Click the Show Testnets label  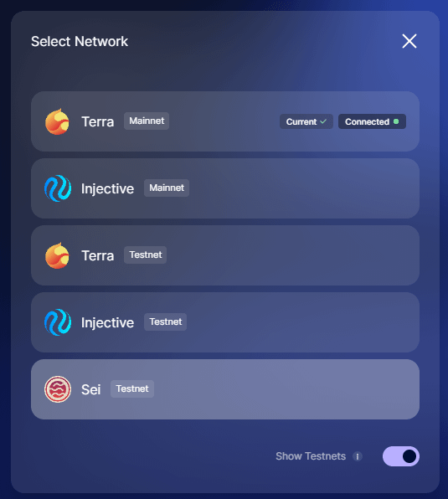pos(311,456)
